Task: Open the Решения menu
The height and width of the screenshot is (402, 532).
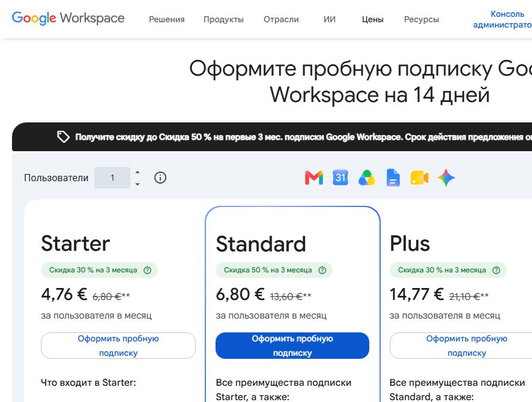Action: tap(166, 20)
